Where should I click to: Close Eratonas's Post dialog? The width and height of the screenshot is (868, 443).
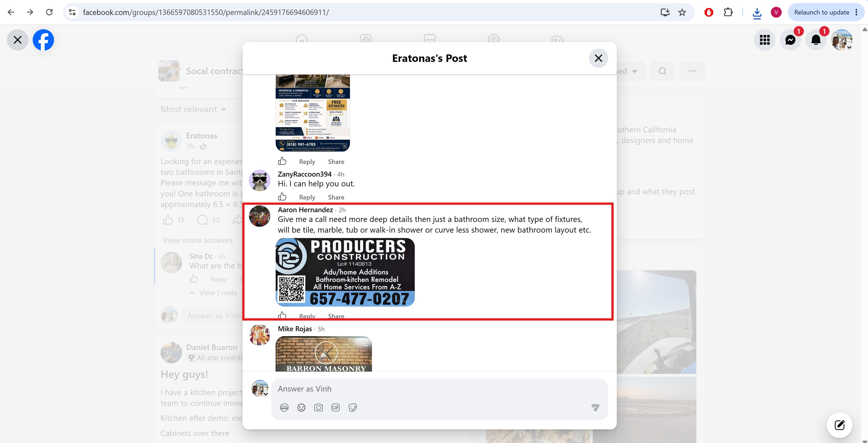598,58
